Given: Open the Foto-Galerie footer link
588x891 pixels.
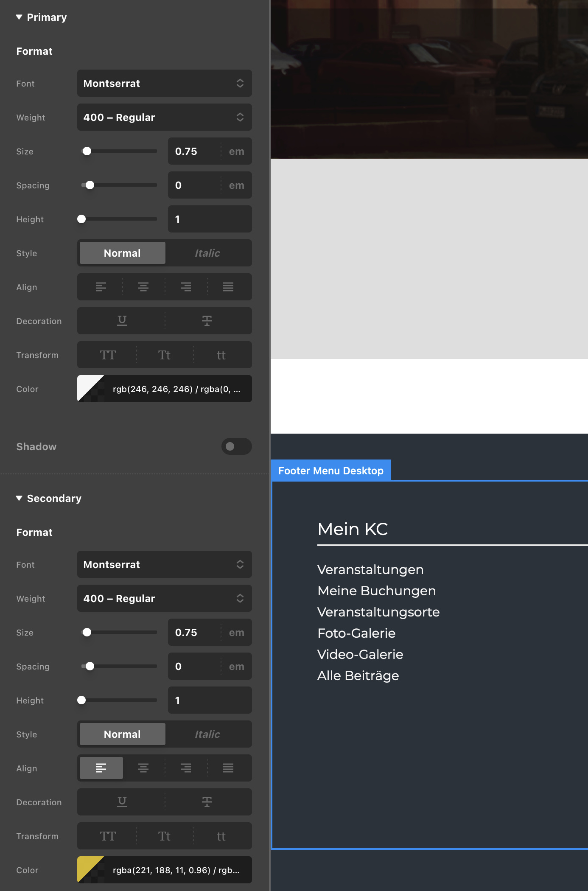Looking at the screenshot, I should (356, 633).
